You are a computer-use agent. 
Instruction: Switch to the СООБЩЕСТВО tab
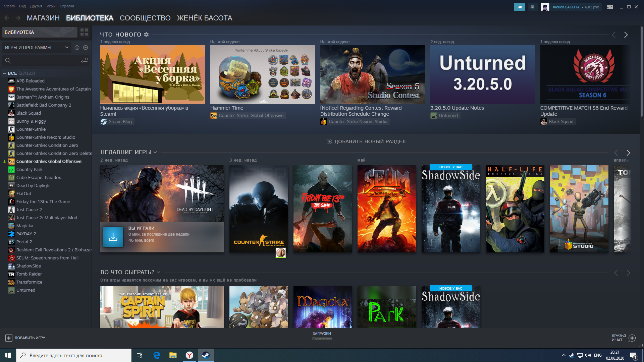click(145, 18)
